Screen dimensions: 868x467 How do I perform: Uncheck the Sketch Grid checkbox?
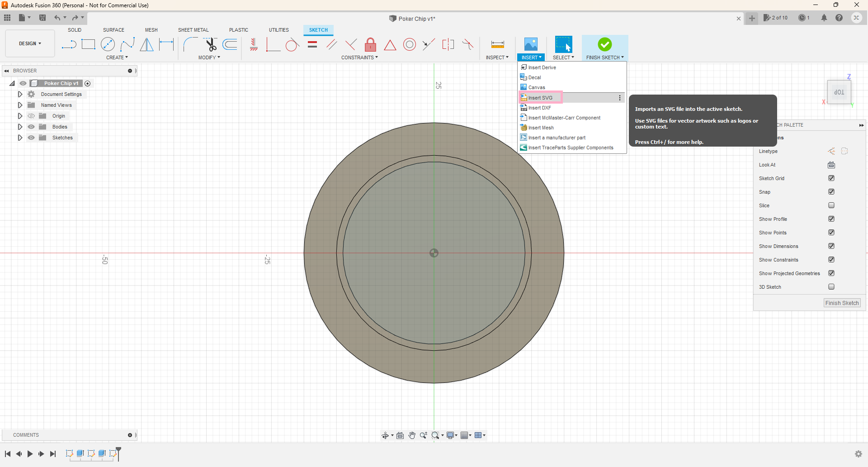coord(831,178)
